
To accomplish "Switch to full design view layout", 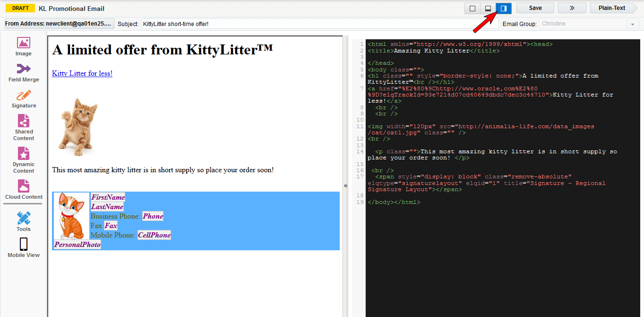I will pyautogui.click(x=472, y=8).
